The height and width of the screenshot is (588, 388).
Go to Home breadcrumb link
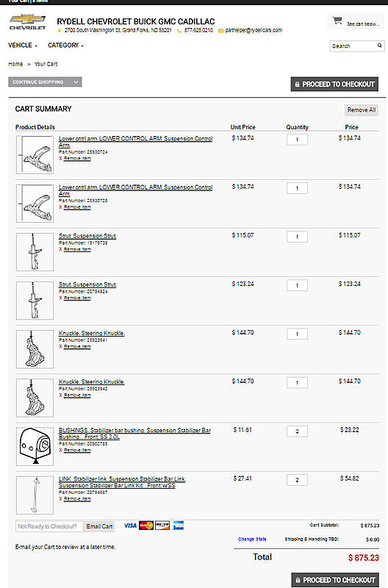(15, 64)
